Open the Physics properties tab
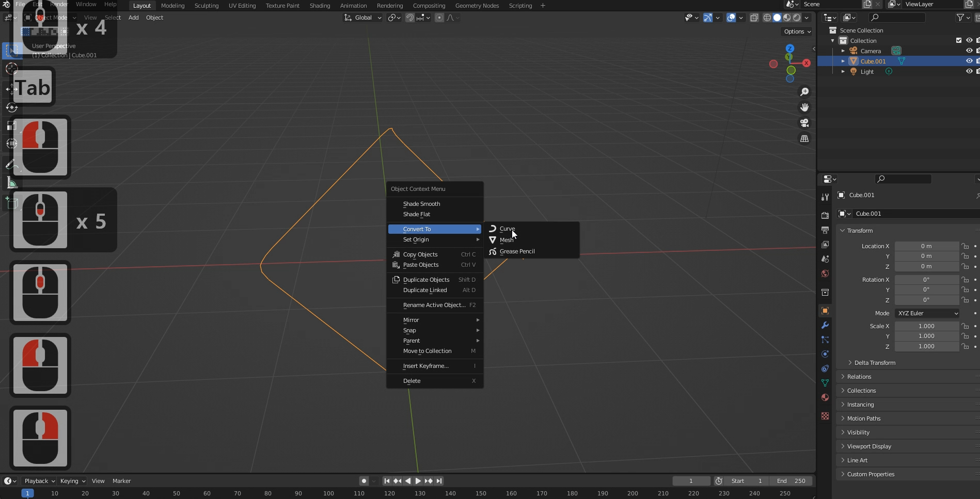The width and height of the screenshot is (980, 499). point(825,354)
